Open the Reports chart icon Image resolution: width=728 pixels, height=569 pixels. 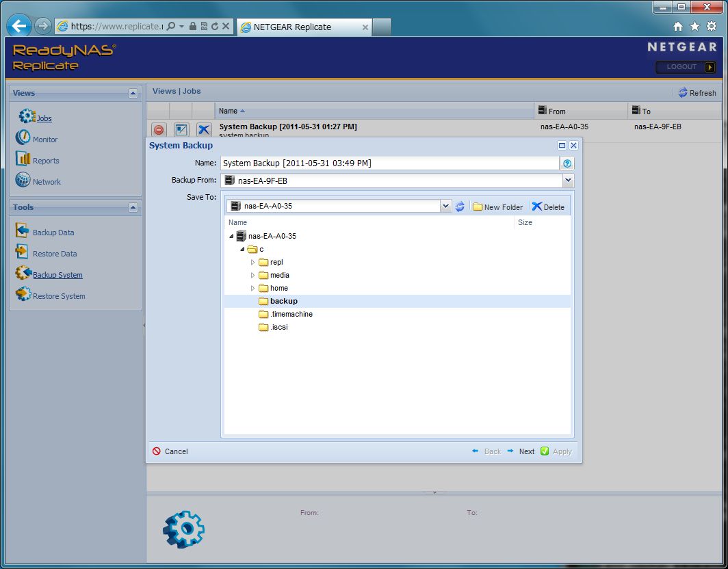point(23,159)
